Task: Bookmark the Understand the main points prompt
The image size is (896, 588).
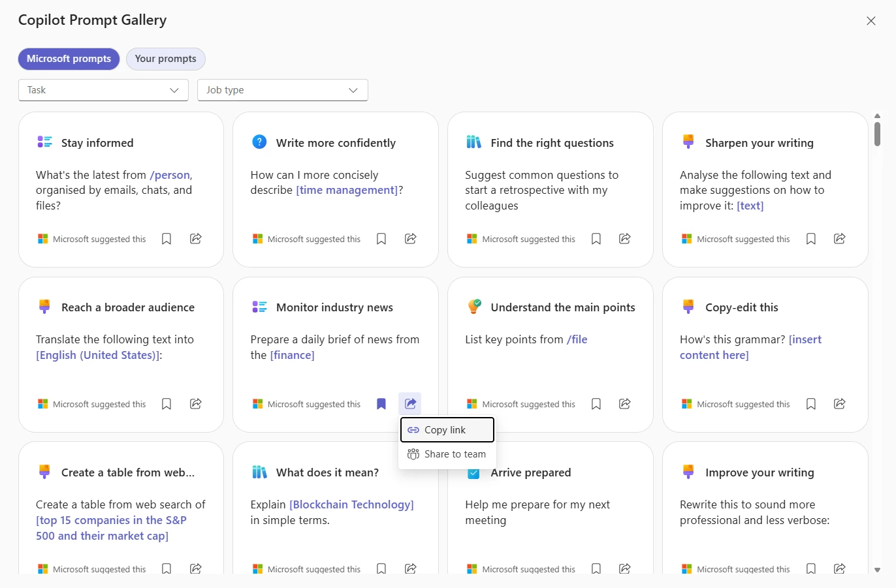Action: pos(596,404)
